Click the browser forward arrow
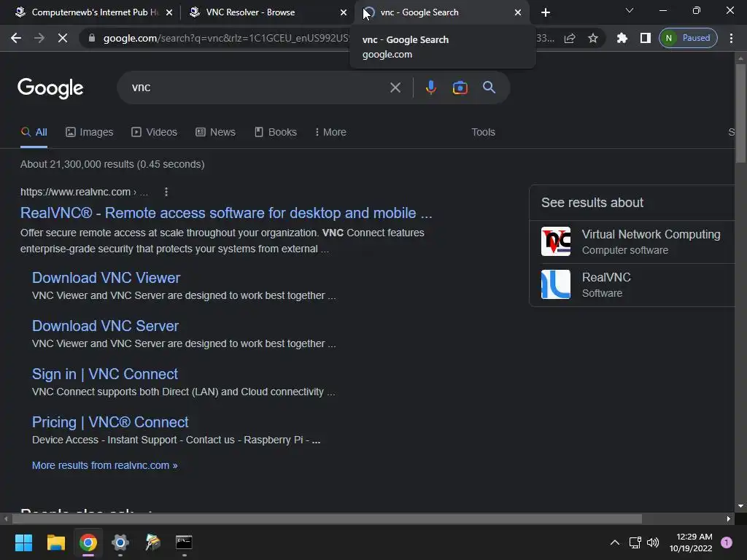Screen dimensions: 747x560 coord(39,38)
